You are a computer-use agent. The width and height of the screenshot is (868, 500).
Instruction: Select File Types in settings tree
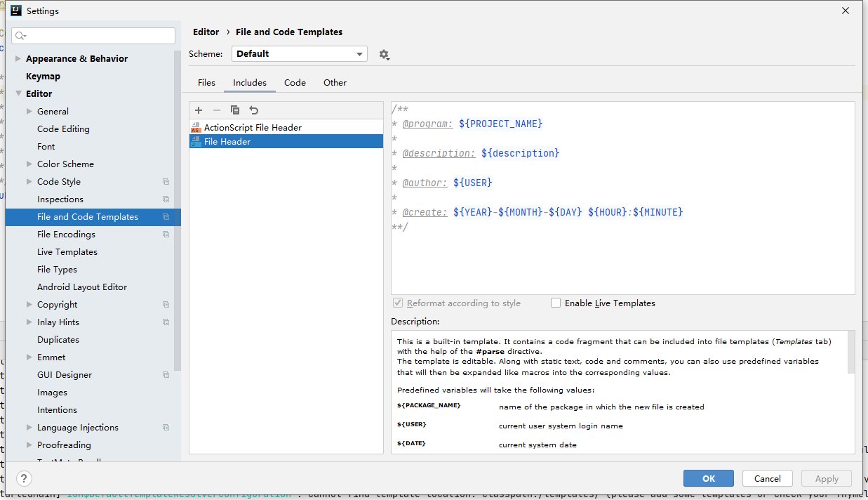[57, 270]
